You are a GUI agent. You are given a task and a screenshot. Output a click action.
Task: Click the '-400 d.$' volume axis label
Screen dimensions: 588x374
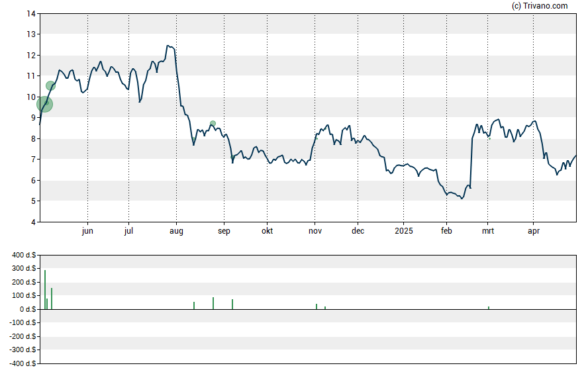pyautogui.click(x=23, y=363)
